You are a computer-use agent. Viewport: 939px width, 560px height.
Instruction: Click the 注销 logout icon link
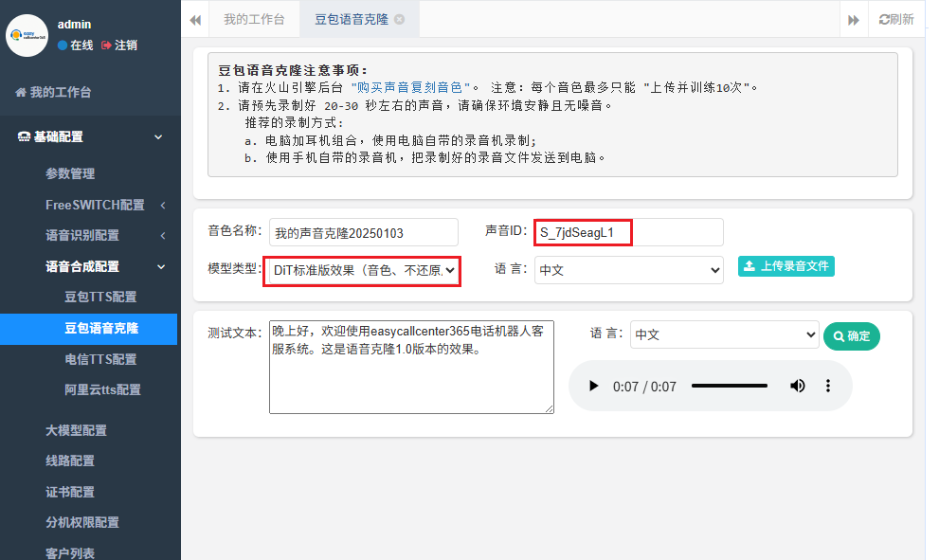[x=119, y=45]
